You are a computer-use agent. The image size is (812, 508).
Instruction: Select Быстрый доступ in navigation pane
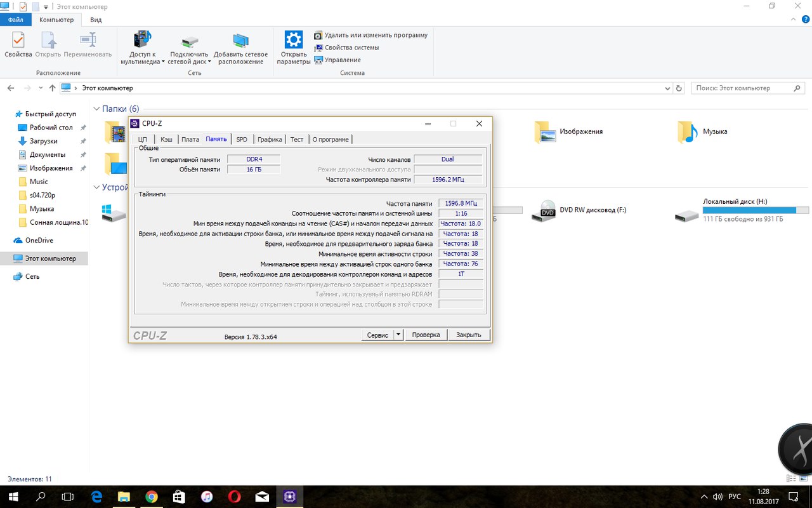tap(45, 114)
